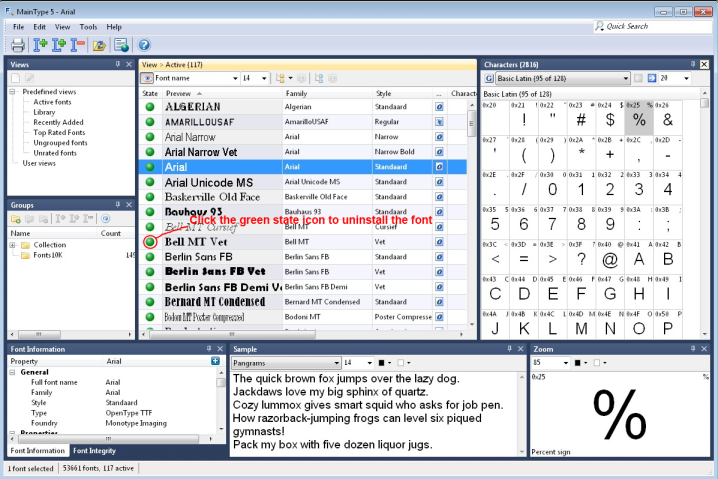Switch to the Font Information tab
This screenshot has height=479, width=718.
[38, 451]
